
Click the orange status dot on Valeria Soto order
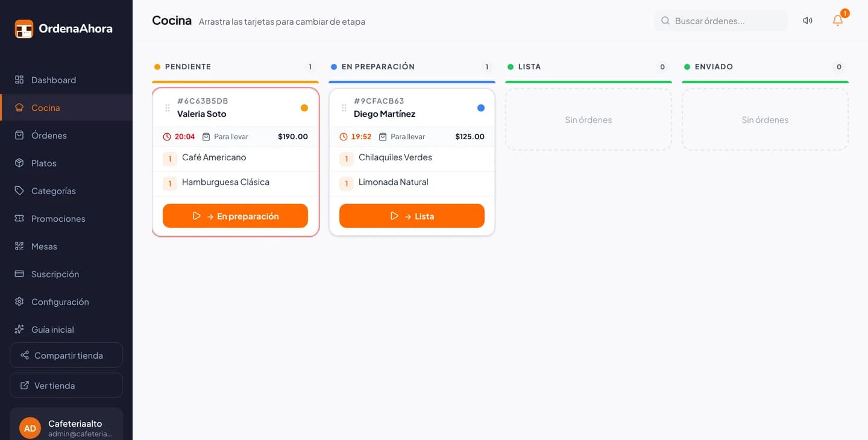(304, 108)
